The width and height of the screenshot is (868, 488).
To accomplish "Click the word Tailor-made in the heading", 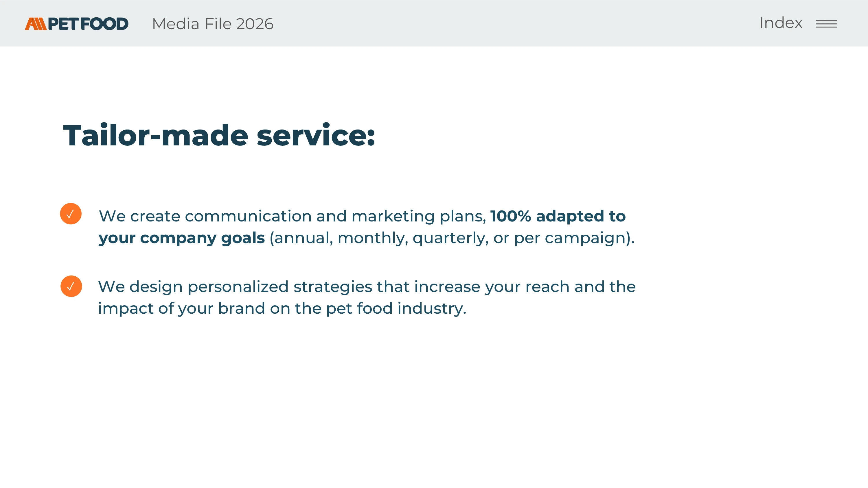I will [156, 135].
